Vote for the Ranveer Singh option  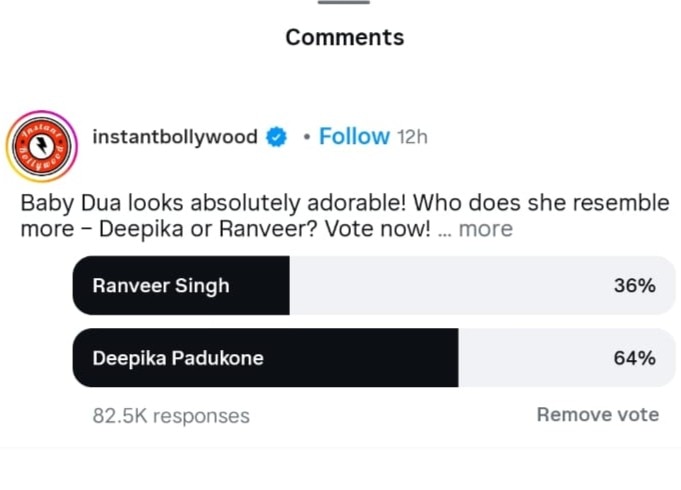(x=161, y=286)
